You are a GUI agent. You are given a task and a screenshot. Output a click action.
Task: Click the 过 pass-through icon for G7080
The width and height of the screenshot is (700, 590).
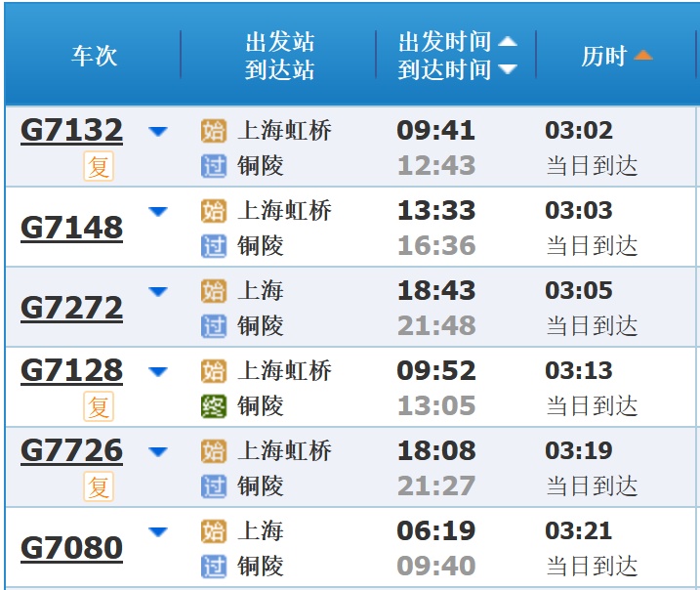tap(214, 567)
